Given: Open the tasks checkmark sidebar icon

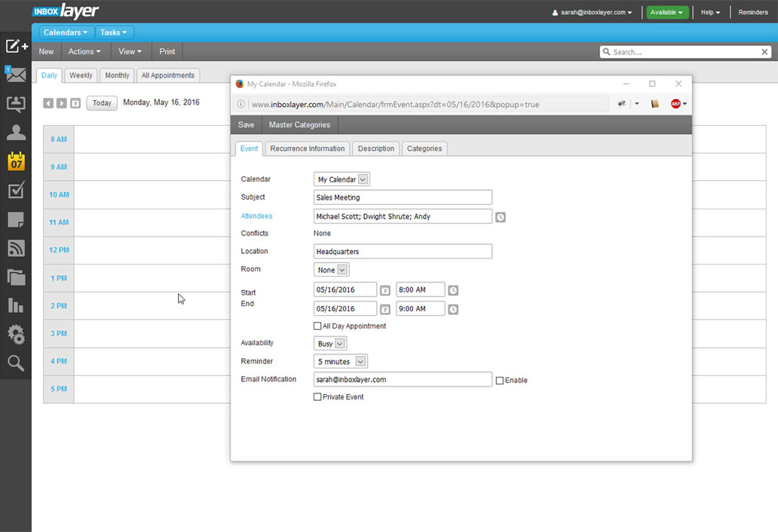Looking at the screenshot, I should point(16,191).
